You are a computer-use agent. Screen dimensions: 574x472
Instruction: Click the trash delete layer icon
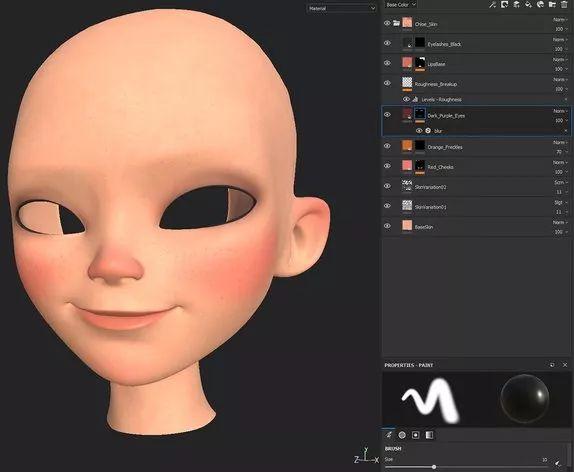coord(564,4)
